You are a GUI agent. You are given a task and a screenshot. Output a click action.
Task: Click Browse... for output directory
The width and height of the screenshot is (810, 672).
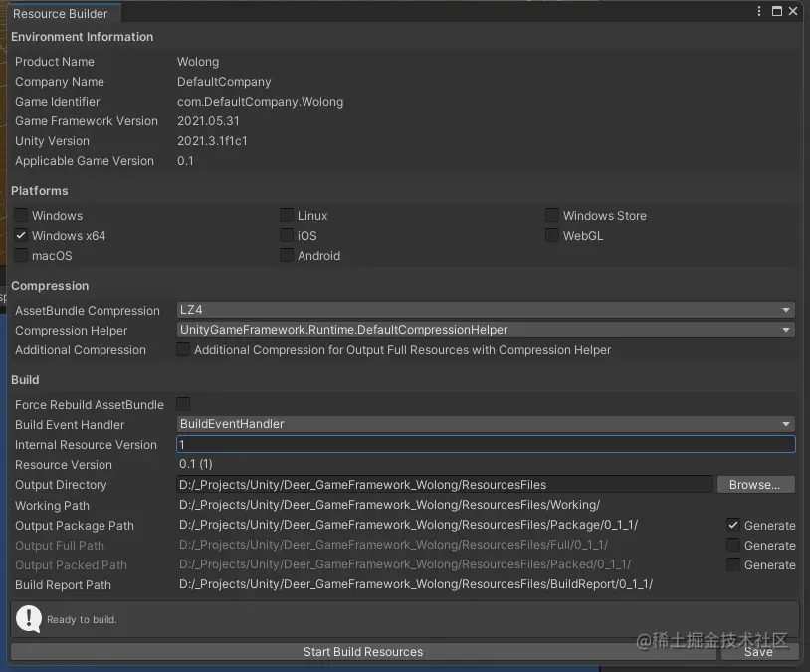(x=755, y=485)
